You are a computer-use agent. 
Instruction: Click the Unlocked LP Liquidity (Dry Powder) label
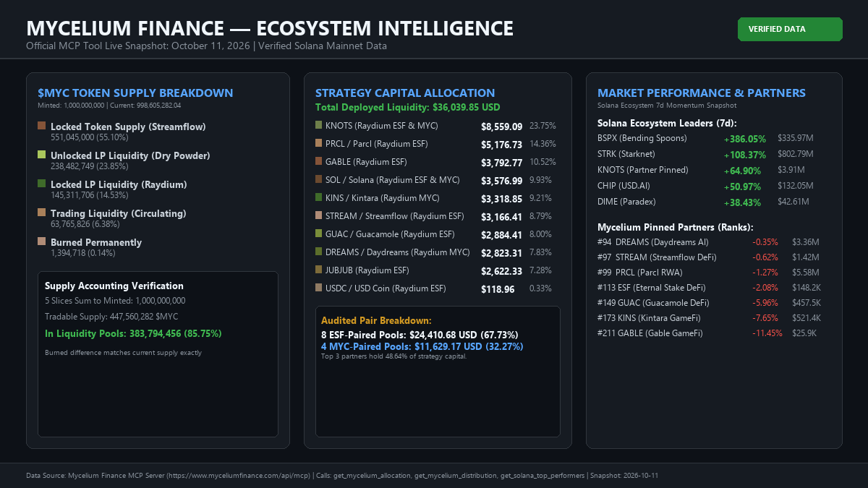click(130, 155)
